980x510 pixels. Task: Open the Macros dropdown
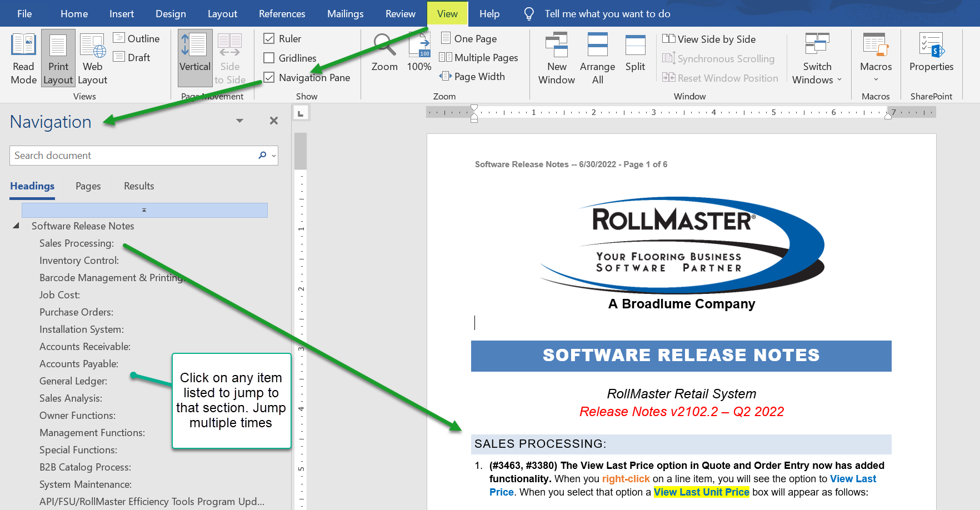876,58
